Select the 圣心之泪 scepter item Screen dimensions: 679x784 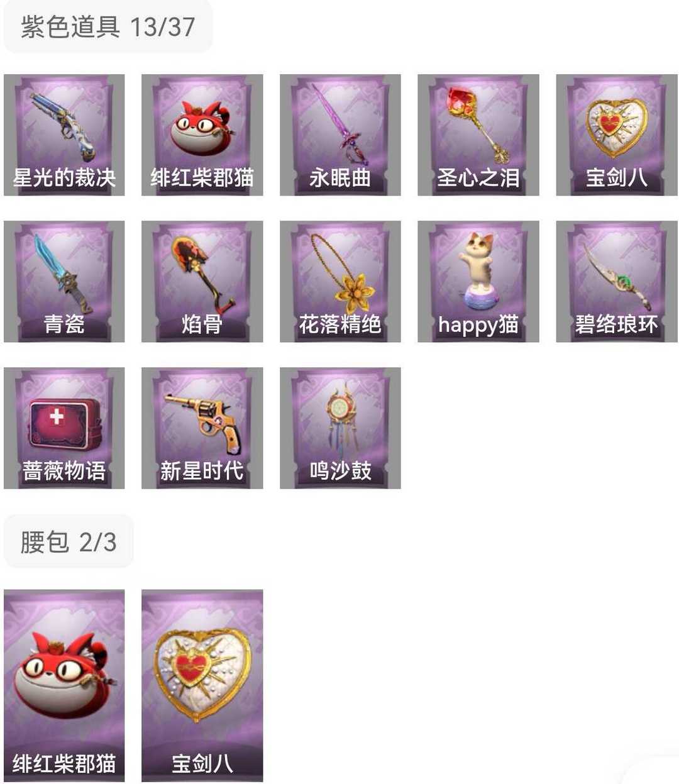click(478, 135)
